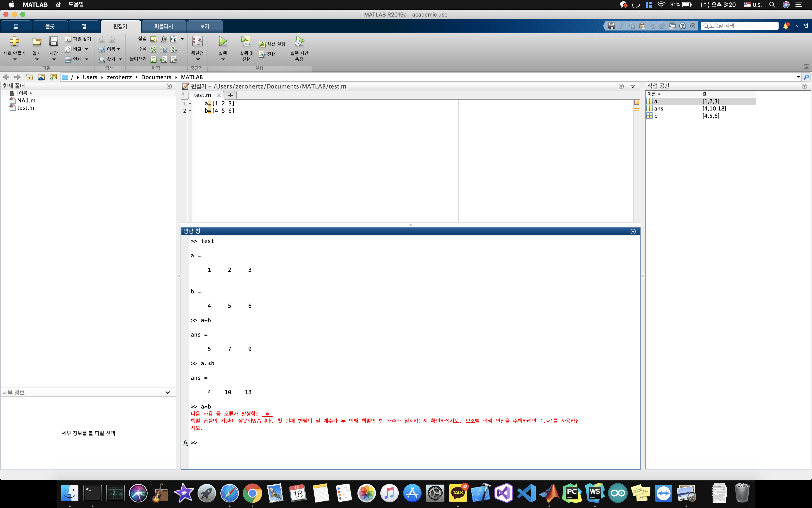The image size is (812, 508).
Task: Click the 도움말 검색 search field
Action: click(739, 26)
